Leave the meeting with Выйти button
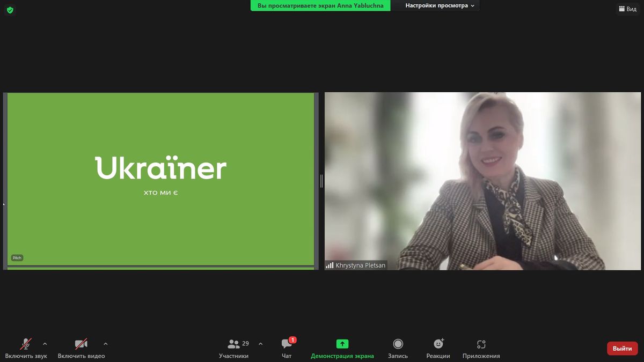This screenshot has height=362, width=644. (623, 349)
